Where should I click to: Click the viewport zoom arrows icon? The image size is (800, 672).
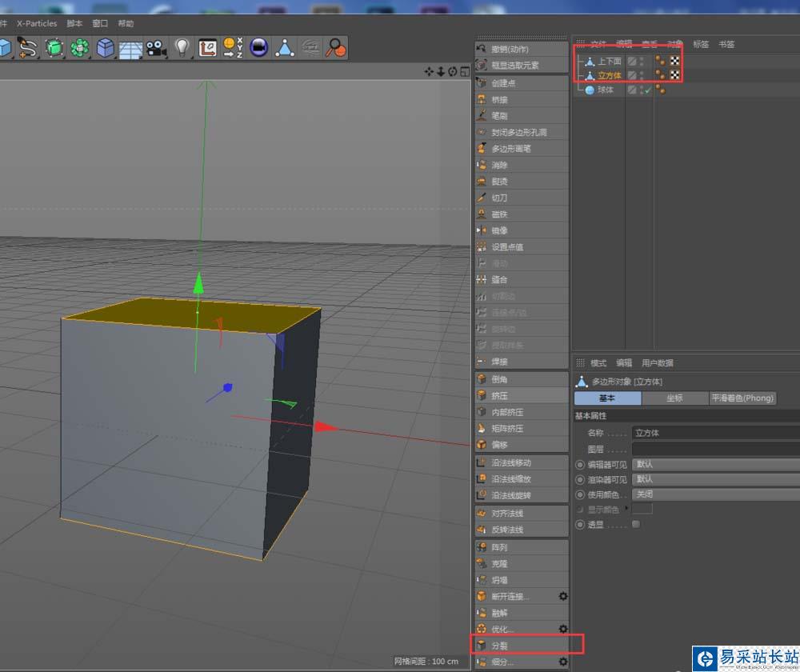click(x=441, y=71)
